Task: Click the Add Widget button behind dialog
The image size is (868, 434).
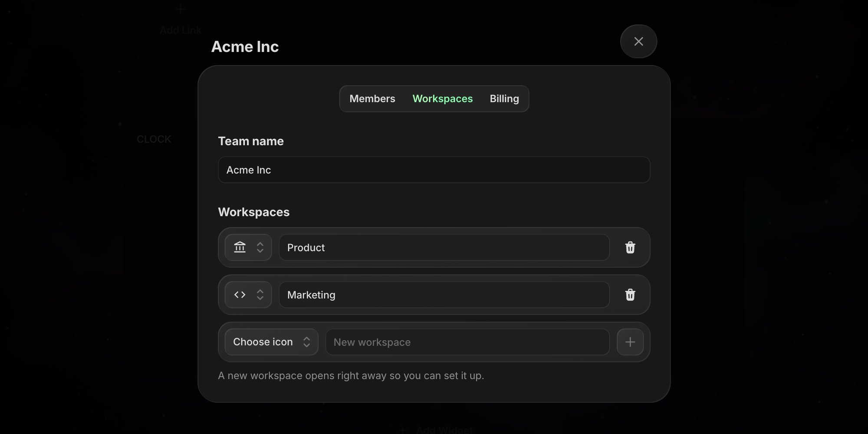Action: point(436,430)
